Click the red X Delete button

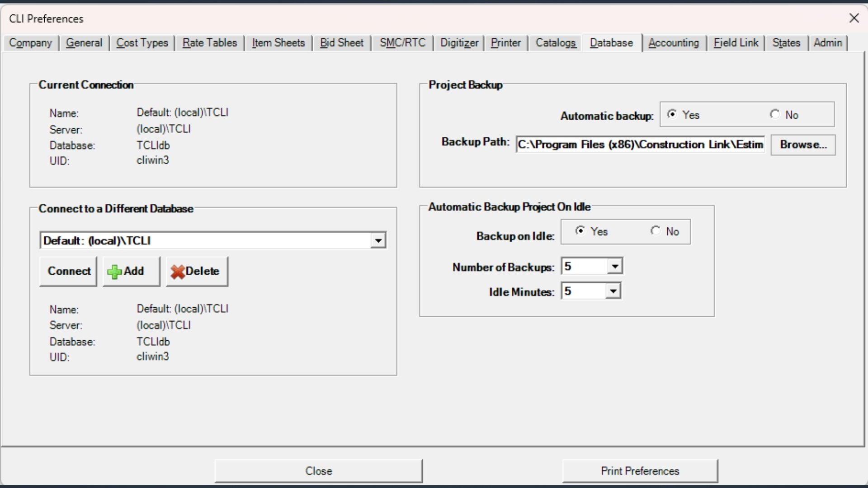click(197, 271)
